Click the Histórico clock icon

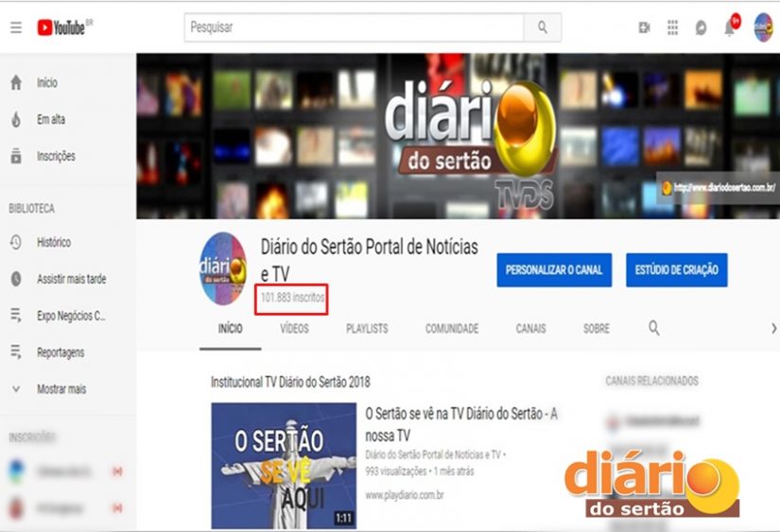tap(16, 243)
